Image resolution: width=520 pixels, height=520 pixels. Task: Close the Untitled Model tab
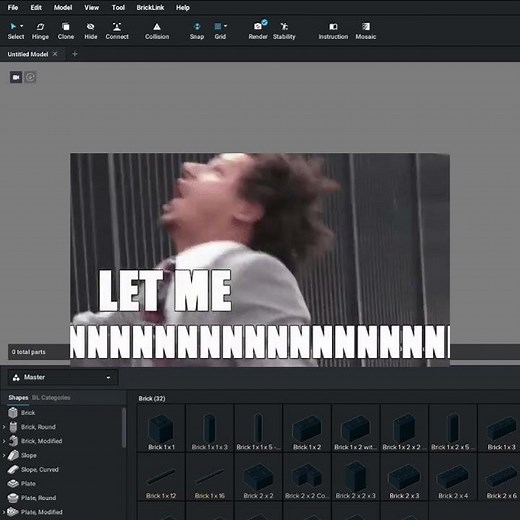pyautogui.click(x=55, y=54)
